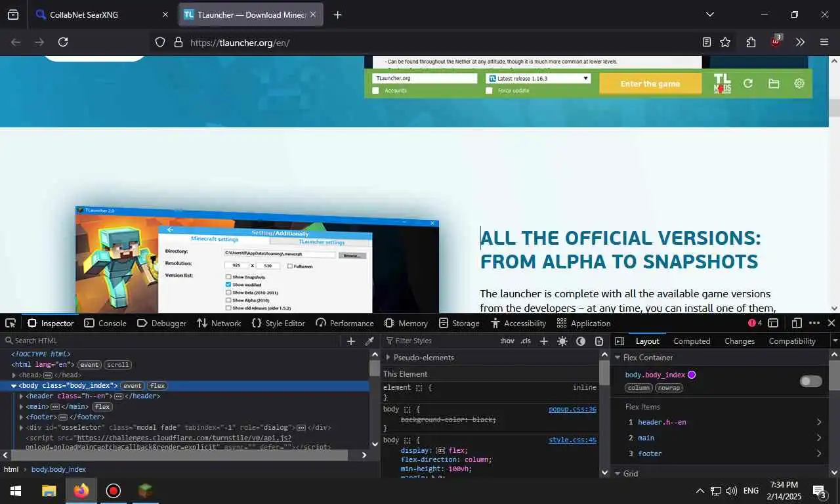Viewport: 840px width, 504px height.
Task: Click the body.body_index breadcrumb
Action: click(58, 469)
